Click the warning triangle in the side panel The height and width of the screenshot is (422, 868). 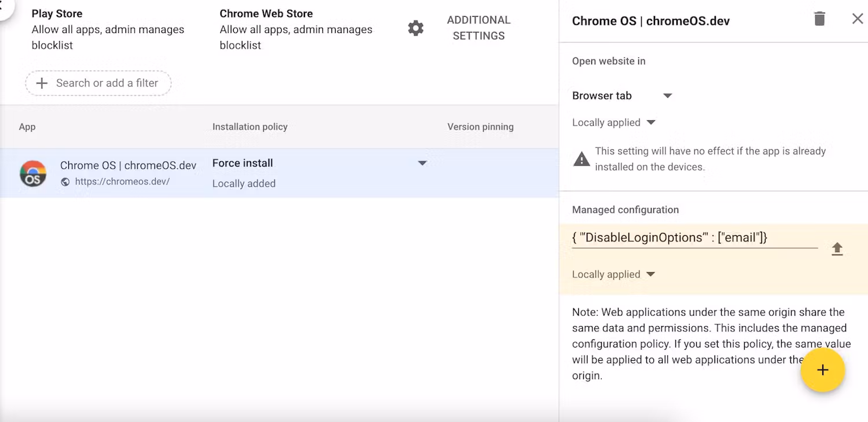[581, 158]
